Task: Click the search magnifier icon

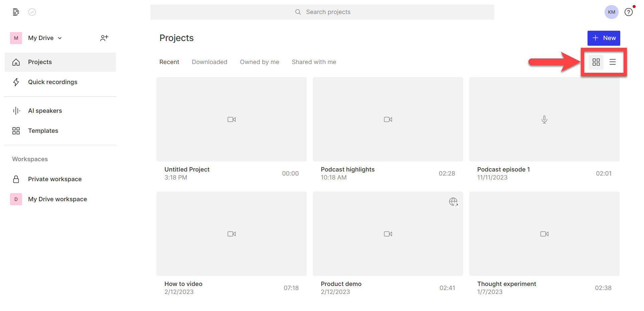Action: (x=298, y=12)
